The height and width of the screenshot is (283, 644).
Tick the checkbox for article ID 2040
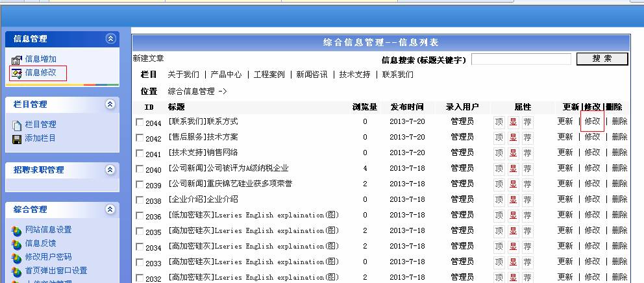point(140,169)
